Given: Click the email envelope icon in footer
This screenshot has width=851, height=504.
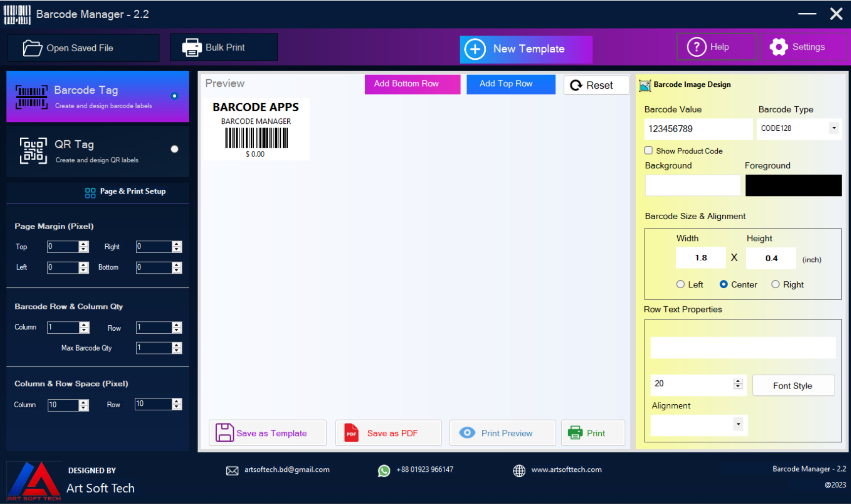Looking at the screenshot, I should point(232,470).
